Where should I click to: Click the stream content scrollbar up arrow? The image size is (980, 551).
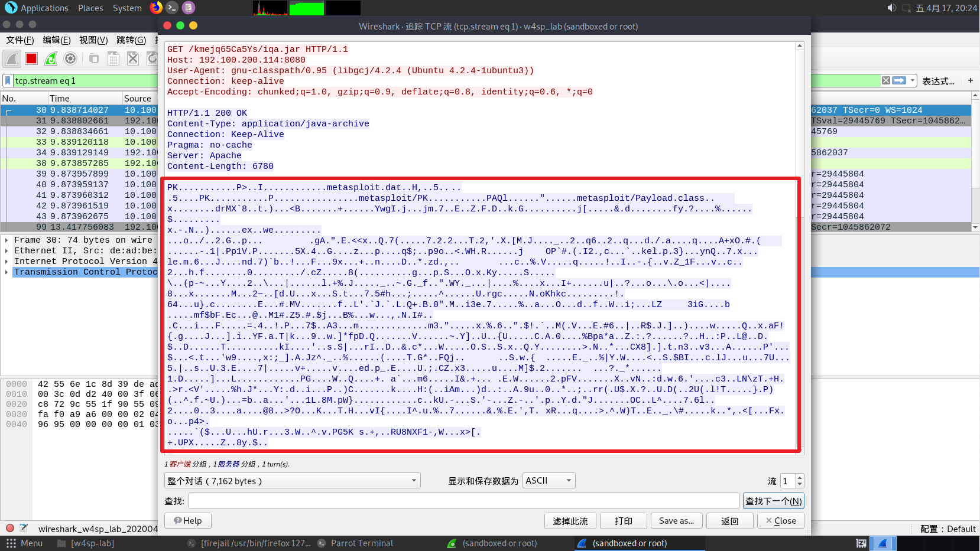coord(800,46)
